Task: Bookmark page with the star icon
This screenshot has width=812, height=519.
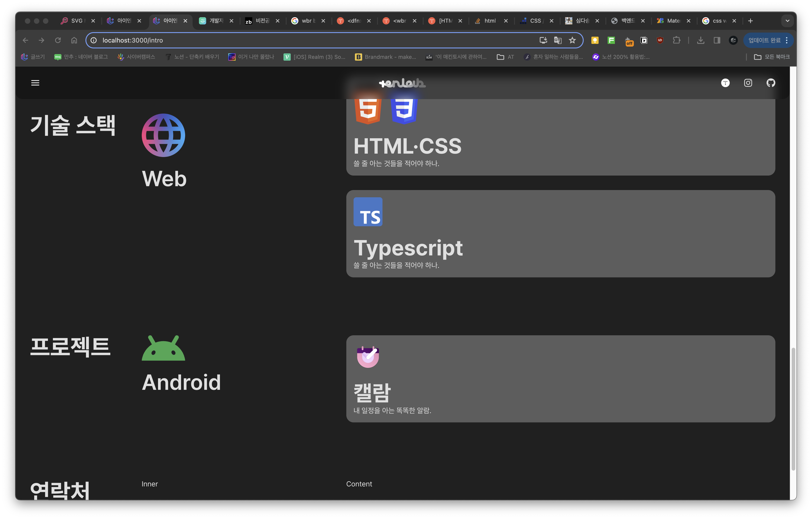Action: (x=572, y=40)
